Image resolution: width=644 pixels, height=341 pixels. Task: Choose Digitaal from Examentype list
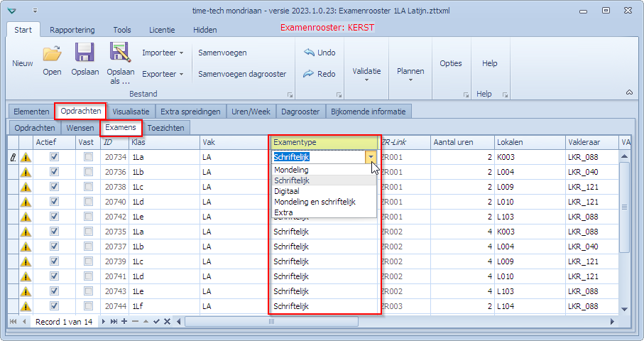tap(324, 191)
